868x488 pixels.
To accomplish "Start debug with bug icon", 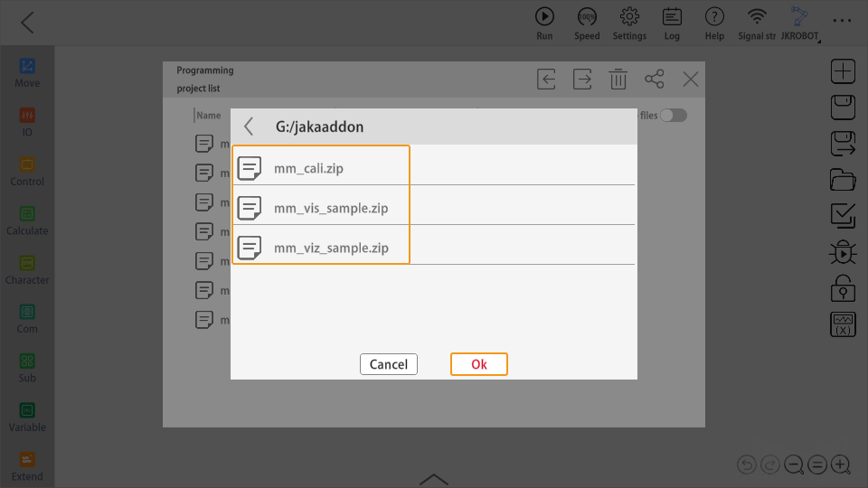I will coord(843,252).
